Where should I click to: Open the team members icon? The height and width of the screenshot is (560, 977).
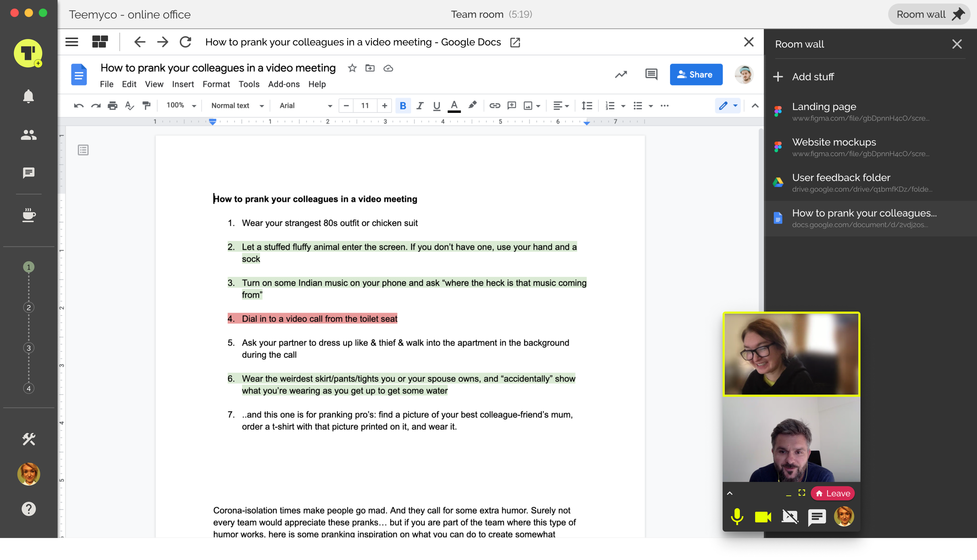28,135
